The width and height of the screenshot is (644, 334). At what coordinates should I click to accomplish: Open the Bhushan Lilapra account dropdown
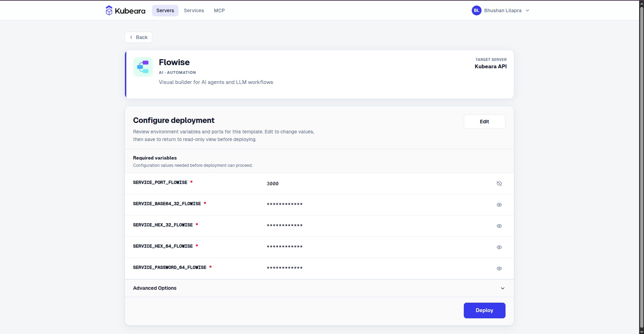501,10
